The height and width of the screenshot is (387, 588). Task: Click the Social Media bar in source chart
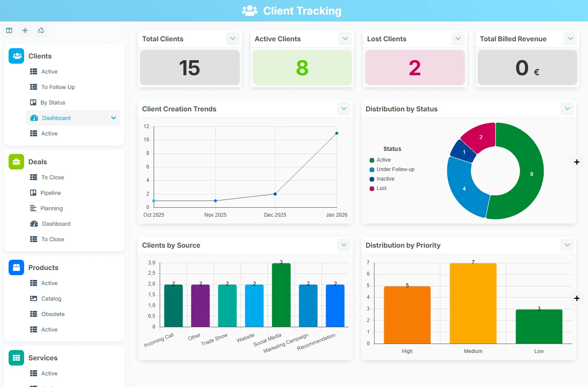coord(281,295)
